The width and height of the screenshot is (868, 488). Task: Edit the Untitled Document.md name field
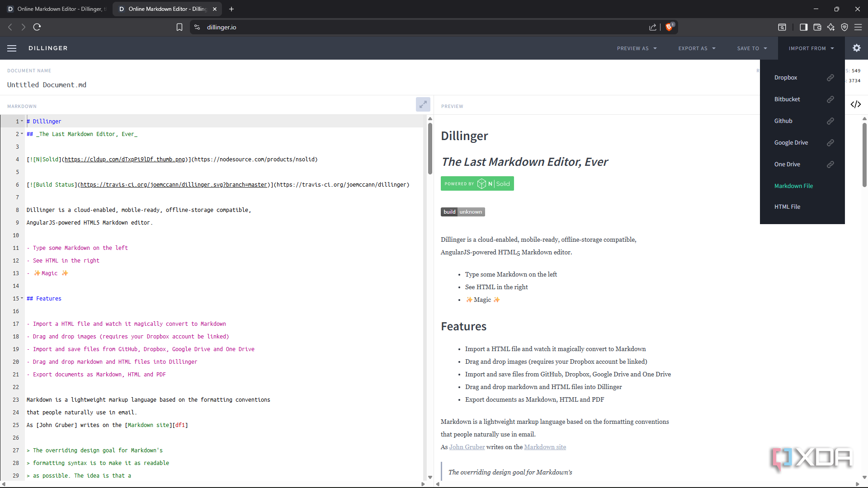coord(47,85)
